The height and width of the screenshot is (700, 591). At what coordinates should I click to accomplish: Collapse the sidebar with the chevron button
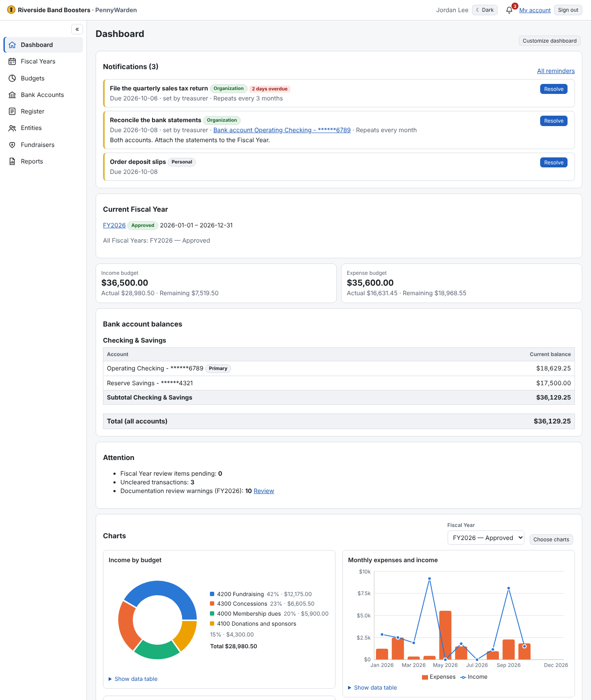(x=77, y=29)
